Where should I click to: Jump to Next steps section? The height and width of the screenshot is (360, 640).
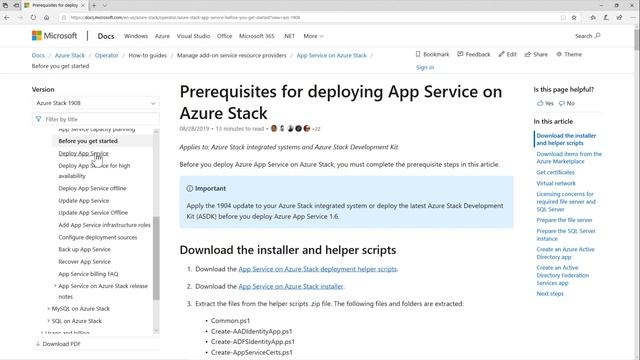550,293
